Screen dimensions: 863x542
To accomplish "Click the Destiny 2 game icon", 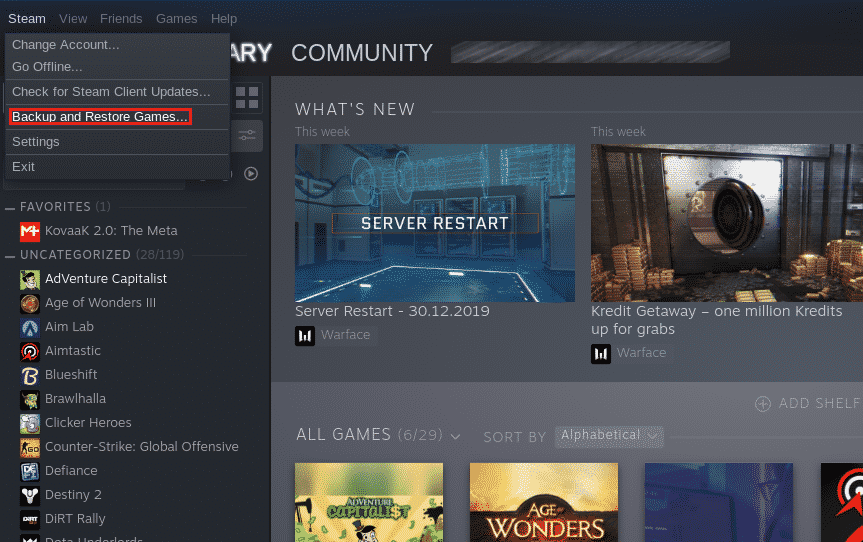I will [x=30, y=496].
